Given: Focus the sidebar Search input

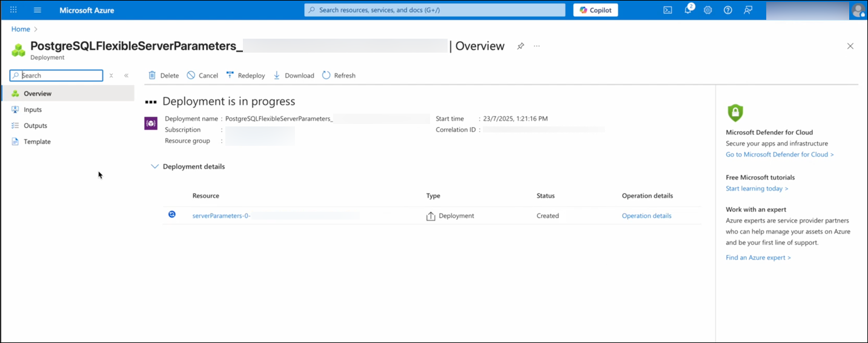Looking at the screenshot, I should click(x=56, y=76).
